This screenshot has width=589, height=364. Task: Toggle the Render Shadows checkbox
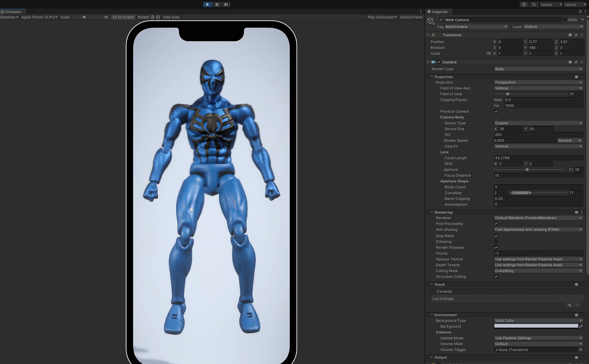(x=496, y=248)
